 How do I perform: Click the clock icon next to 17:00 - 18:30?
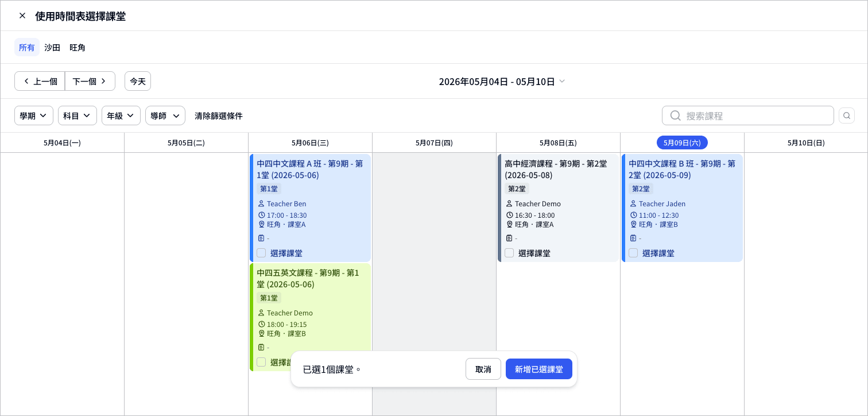point(261,215)
